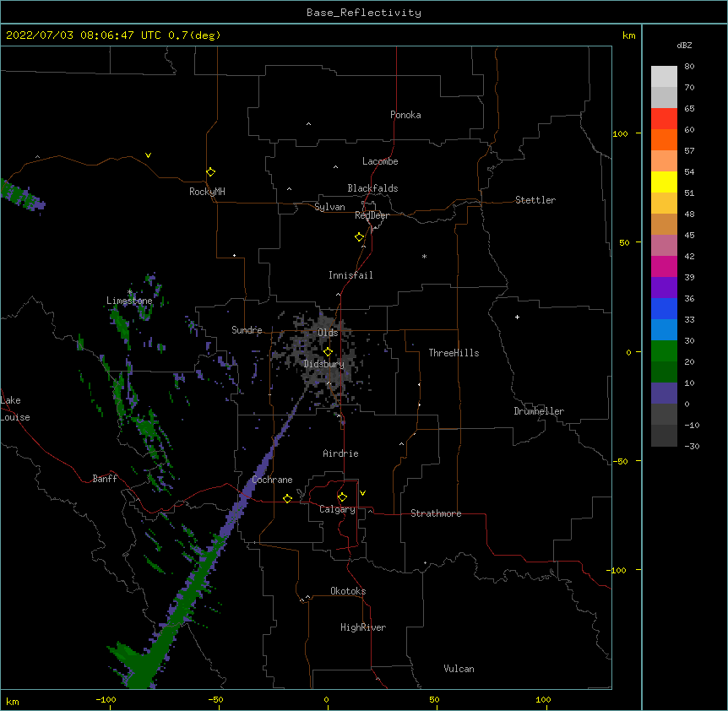
Task: Click the RedDeer city label
Action: coord(372,215)
